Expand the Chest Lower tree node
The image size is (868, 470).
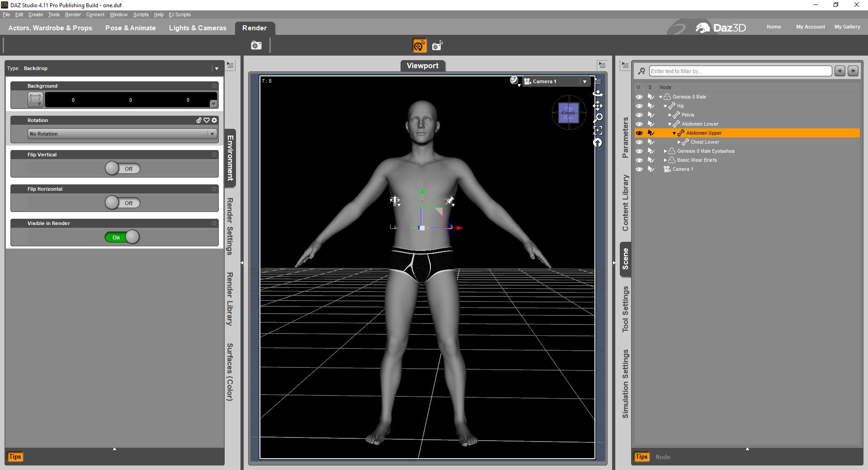(x=679, y=142)
